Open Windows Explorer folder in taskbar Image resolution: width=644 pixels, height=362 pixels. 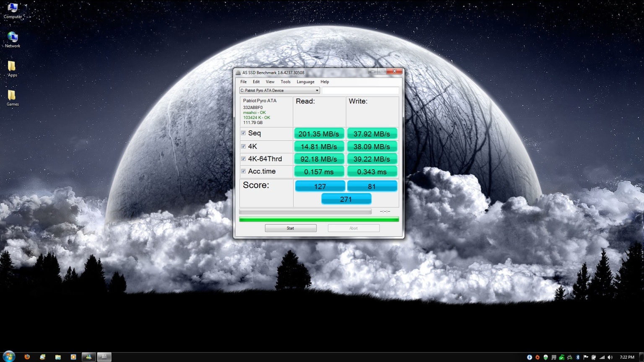(58, 357)
